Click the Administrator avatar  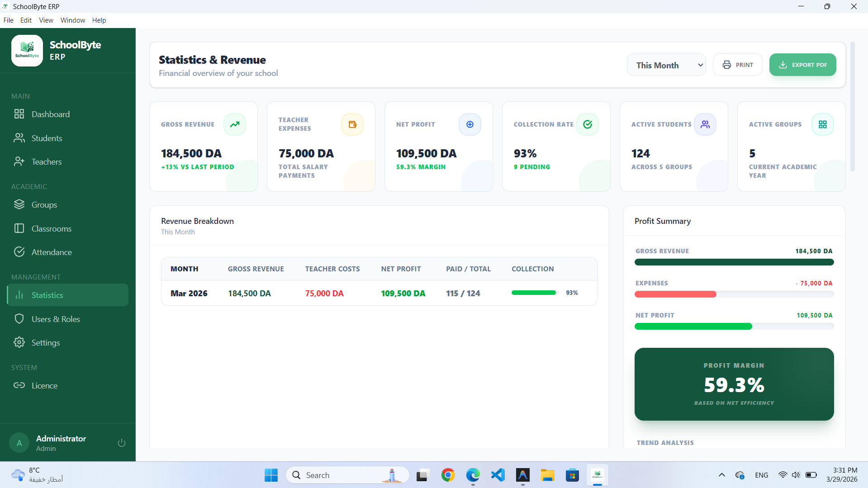[19, 443]
